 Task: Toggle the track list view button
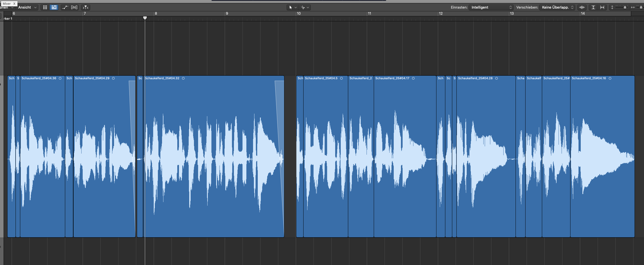pyautogui.click(x=54, y=7)
